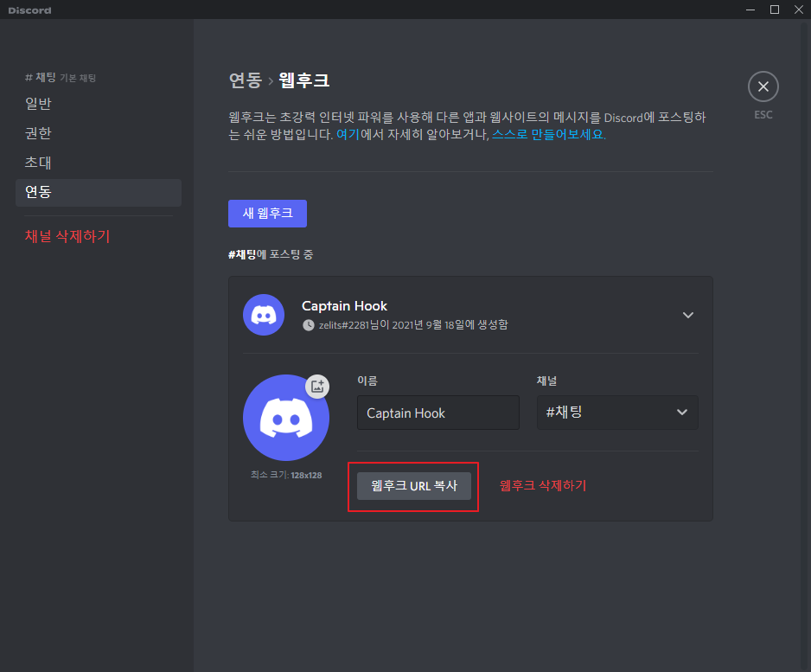Click the '최소 크기: 128x128' text
The height and width of the screenshot is (672, 811).
(286, 475)
